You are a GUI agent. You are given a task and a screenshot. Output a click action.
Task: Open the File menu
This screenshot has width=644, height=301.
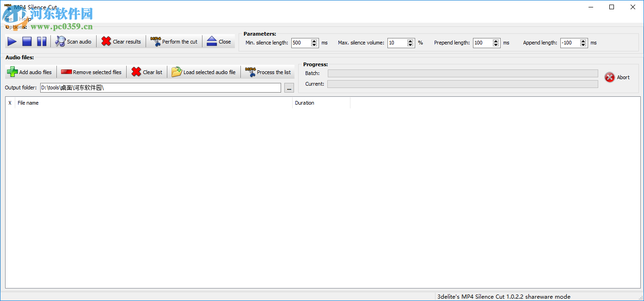9,19
